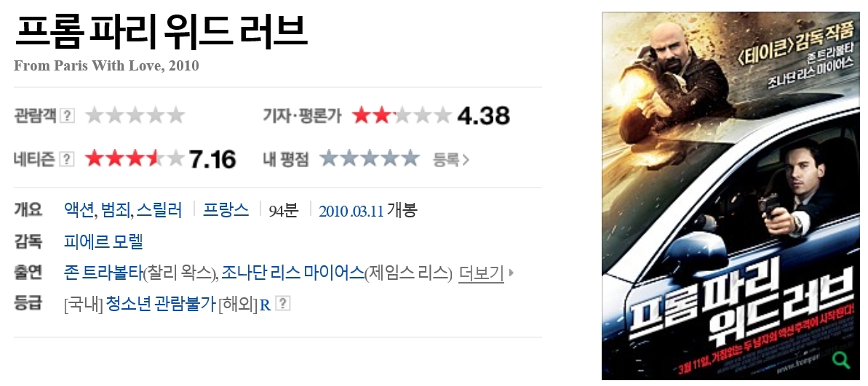Open actor 조나단 리스 마이어스's page
The height and width of the screenshot is (386, 868).
click(292, 273)
